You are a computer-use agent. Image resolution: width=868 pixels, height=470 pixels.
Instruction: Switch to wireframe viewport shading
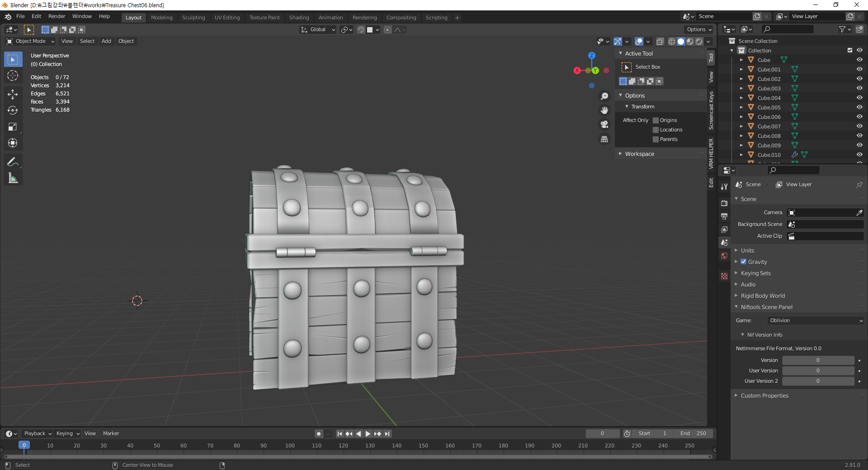(x=672, y=42)
